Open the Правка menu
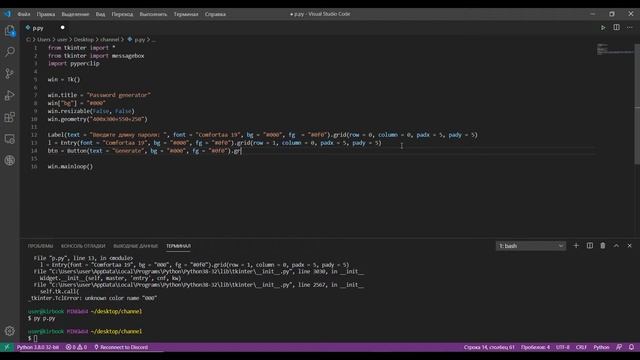 [x=46, y=14]
